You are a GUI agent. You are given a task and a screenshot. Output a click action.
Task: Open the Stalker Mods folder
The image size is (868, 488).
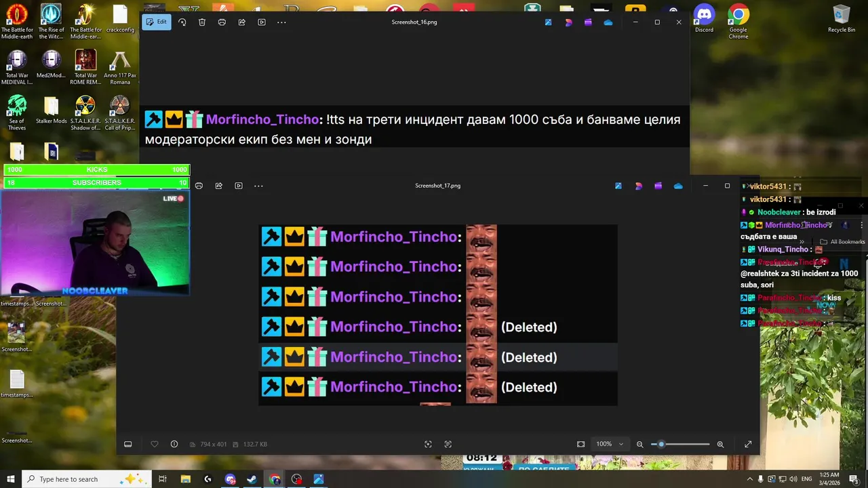tap(51, 111)
